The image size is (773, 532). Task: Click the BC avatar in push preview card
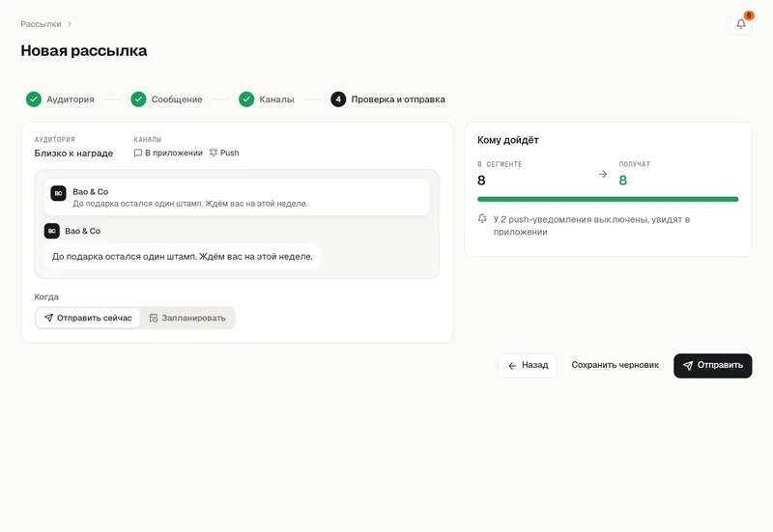coord(58,193)
